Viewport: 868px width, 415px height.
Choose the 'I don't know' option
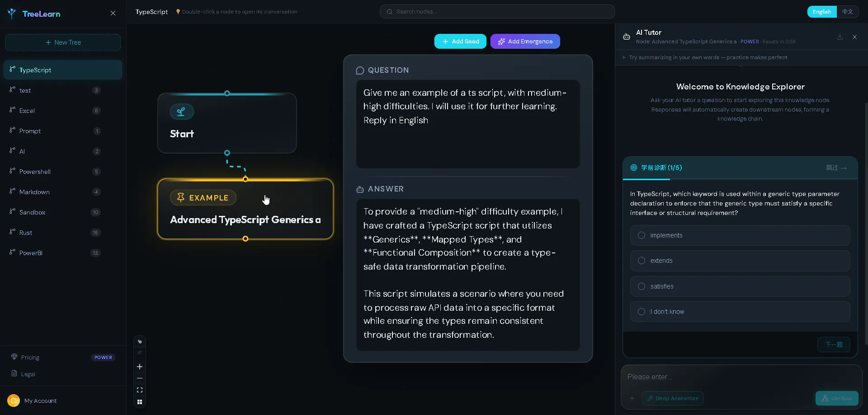tap(740, 312)
